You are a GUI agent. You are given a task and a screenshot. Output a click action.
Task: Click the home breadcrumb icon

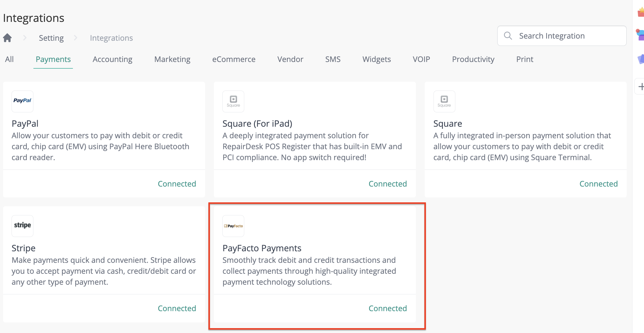[7, 38]
